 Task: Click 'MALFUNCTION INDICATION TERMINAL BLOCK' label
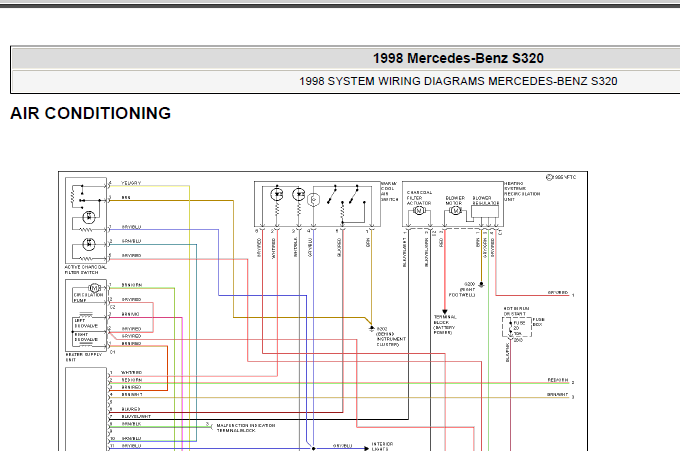tap(245, 428)
